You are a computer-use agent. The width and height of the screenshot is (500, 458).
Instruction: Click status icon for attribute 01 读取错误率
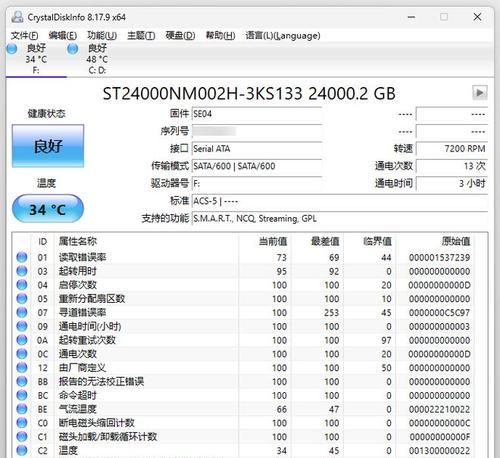tap(22, 257)
